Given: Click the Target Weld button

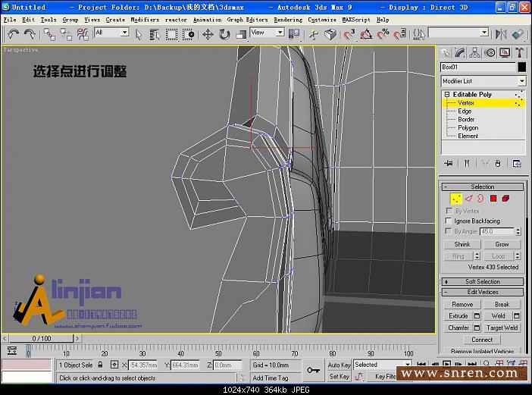Looking at the screenshot, I should tap(502, 328).
